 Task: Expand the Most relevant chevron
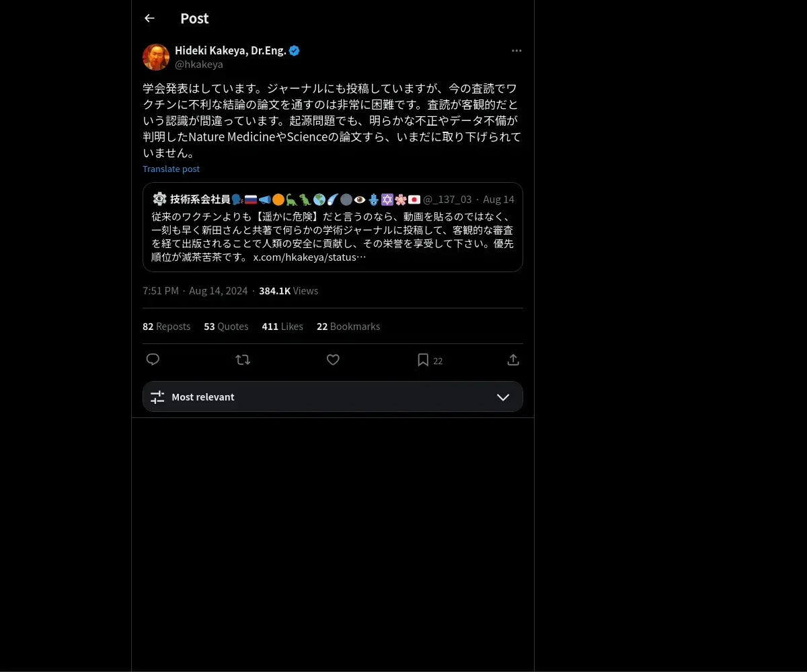503,397
